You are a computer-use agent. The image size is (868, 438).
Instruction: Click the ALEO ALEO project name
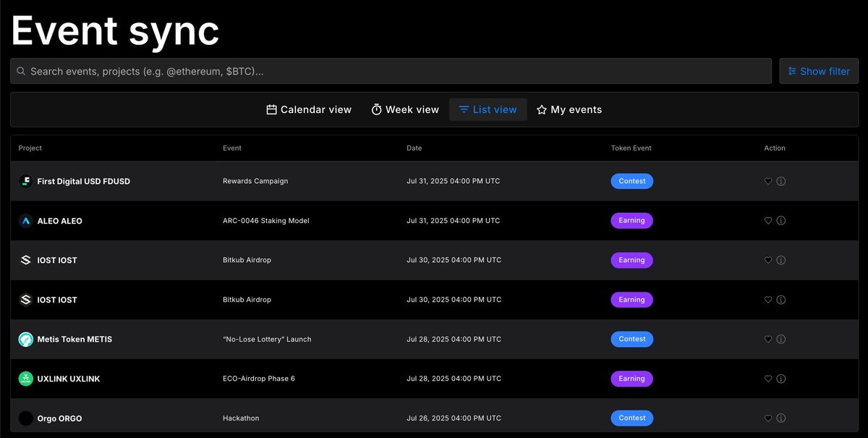click(60, 221)
